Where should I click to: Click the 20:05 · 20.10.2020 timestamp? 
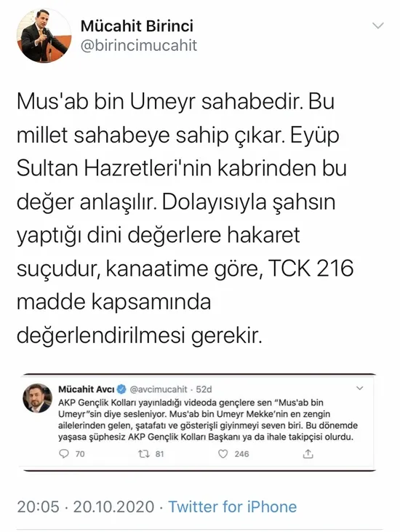[x=86, y=507]
